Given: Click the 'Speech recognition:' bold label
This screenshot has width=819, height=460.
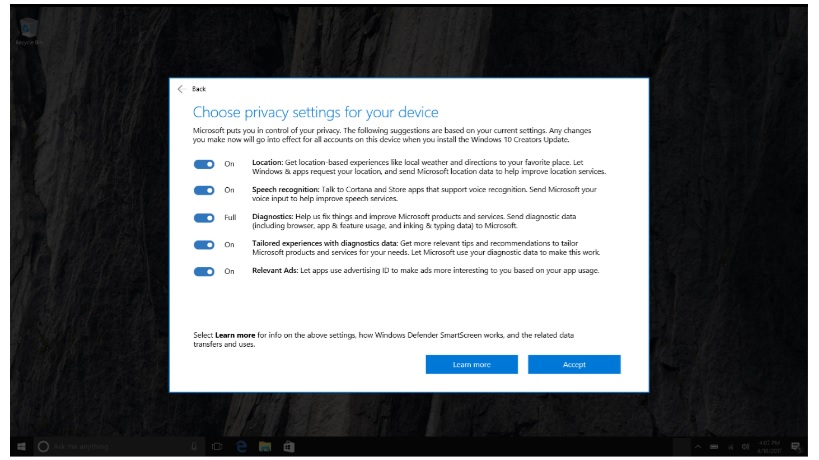Looking at the screenshot, I should tap(286, 190).
